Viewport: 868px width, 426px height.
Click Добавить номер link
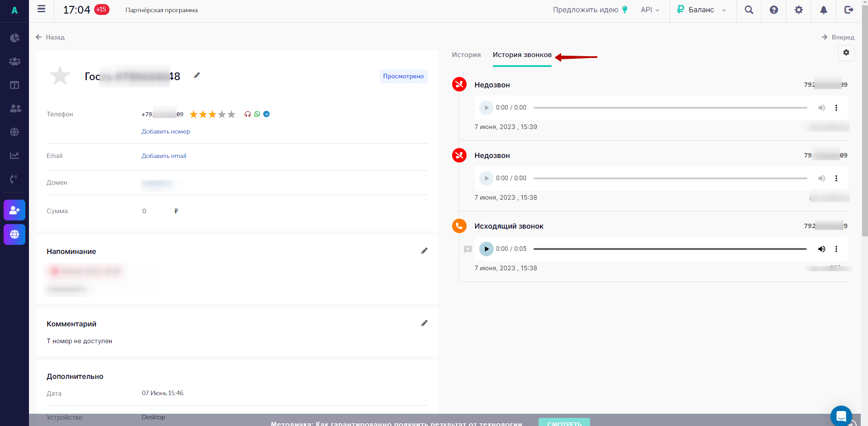click(166, 131)
